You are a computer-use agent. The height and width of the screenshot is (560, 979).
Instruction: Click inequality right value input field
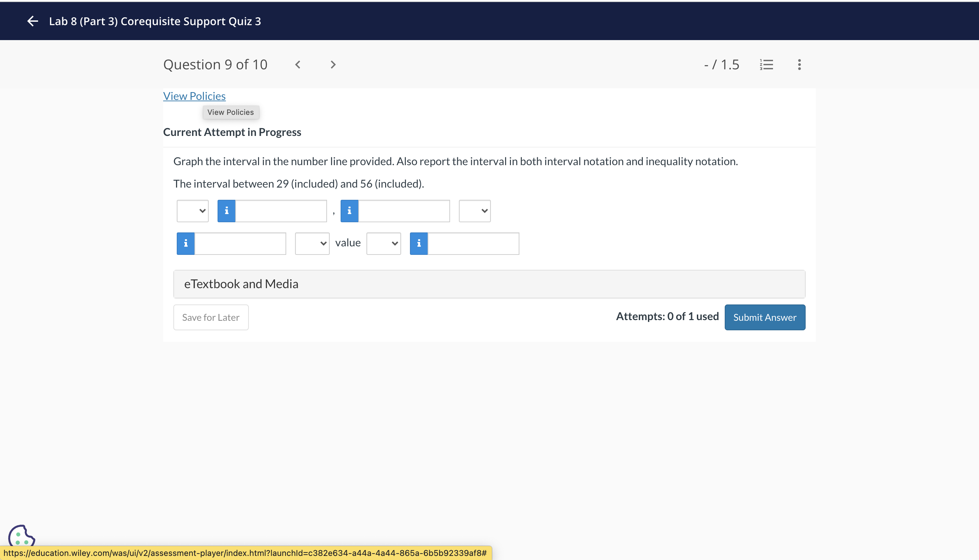[x=473, y=243]
